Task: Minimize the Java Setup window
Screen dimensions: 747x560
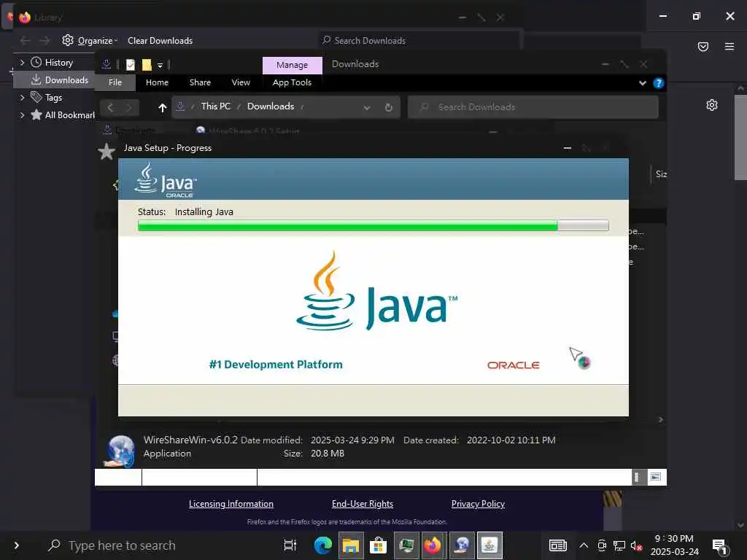Action: coord(567,148)
